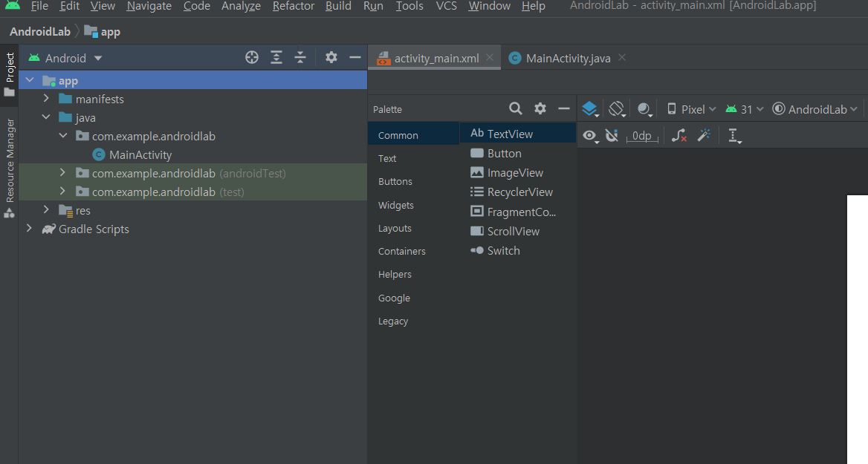This screenshot has width=868, height=464.
Task: Open the File menu
Action: click(39, 6)
